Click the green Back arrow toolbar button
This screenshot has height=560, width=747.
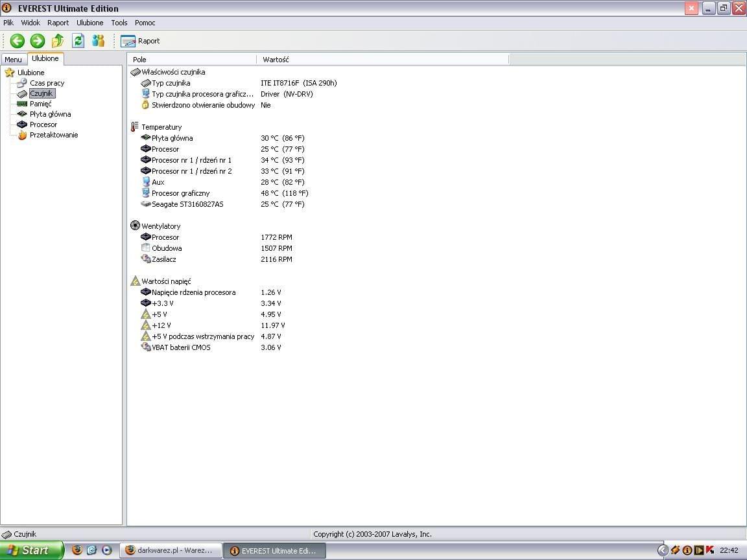[17, 41]
